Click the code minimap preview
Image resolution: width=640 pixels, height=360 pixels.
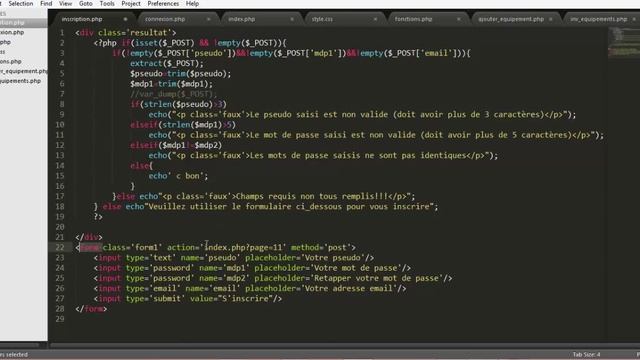(x=623, y=43)
